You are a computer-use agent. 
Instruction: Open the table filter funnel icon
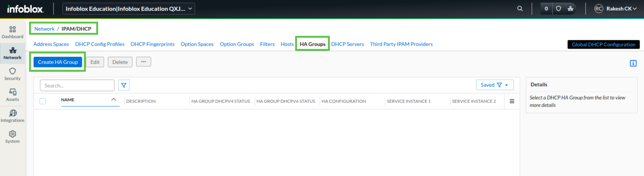pyautogui.click(x=124, y=85)
